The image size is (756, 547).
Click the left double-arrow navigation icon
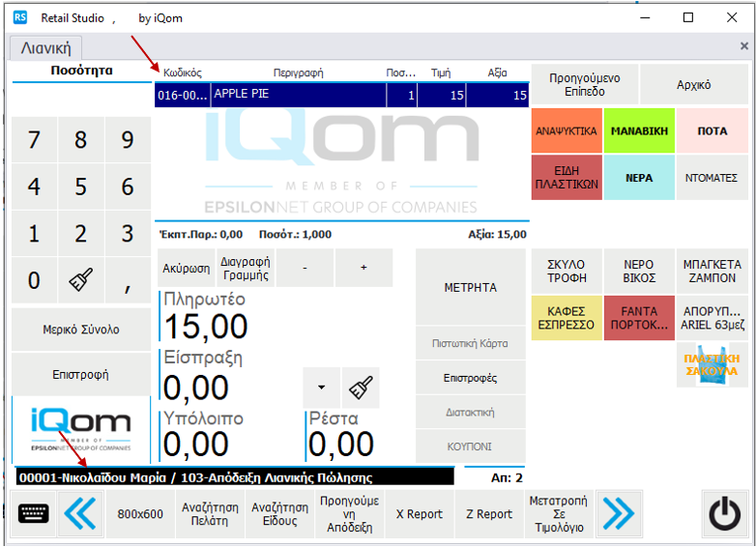point(80,514)
